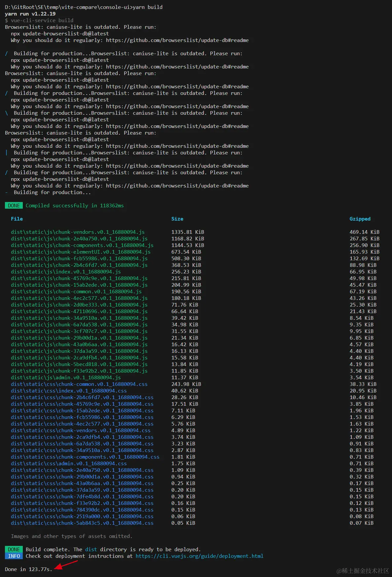The height and width of the screenshot is (577, 392).
Task: Select chunk-2519a000.v0.1_16880094.css file name
Action: [x=82, y=516]
